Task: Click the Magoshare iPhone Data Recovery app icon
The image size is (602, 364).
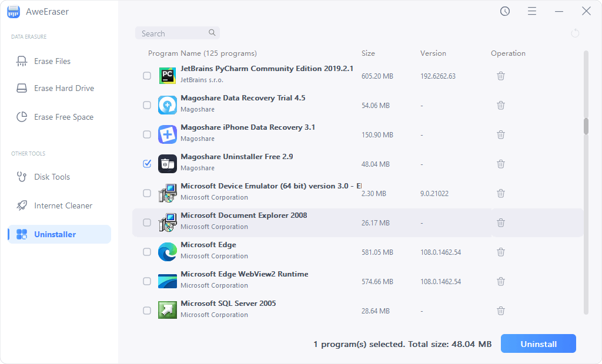Action: pyautogui.click(x=168, y=134)
